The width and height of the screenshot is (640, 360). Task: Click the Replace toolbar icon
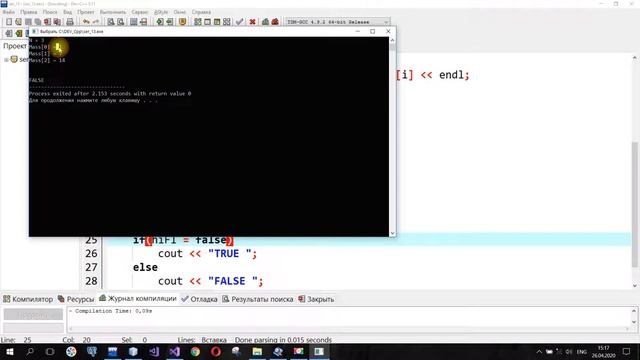[x=120, y=22]
